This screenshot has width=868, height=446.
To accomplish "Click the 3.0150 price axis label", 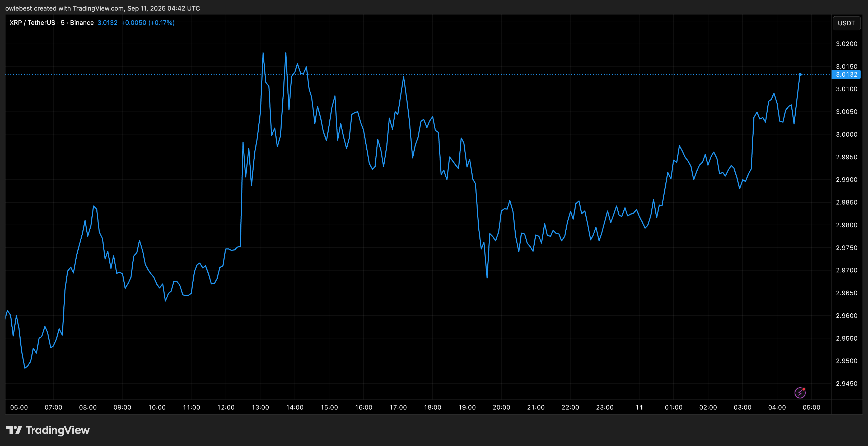I will 846,66.
